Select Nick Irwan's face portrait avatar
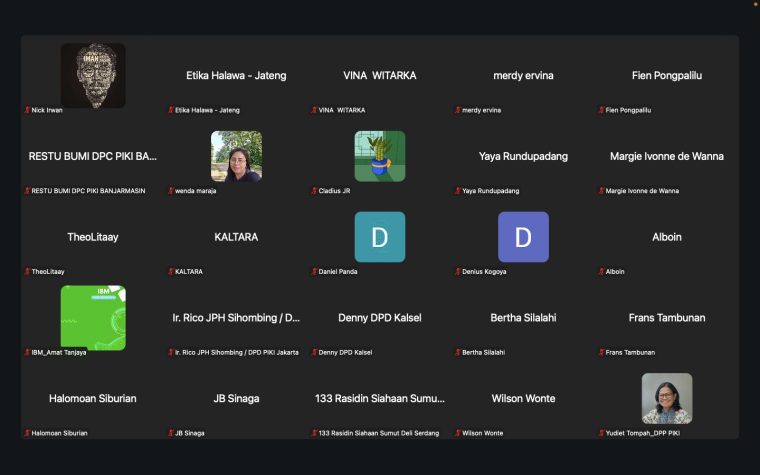This screenshot has width=760, height=475. [x=93, y=75]
